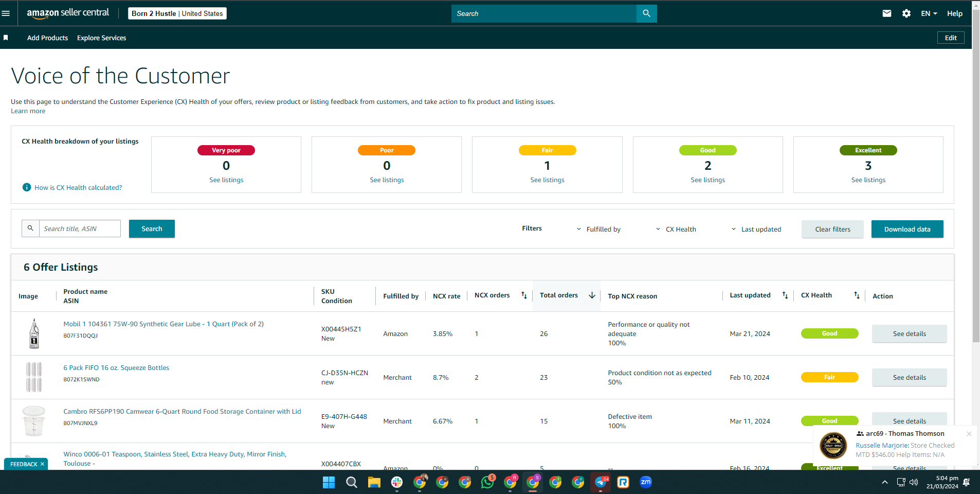
Task: See listings under Excellent
Action: [868, 180]
